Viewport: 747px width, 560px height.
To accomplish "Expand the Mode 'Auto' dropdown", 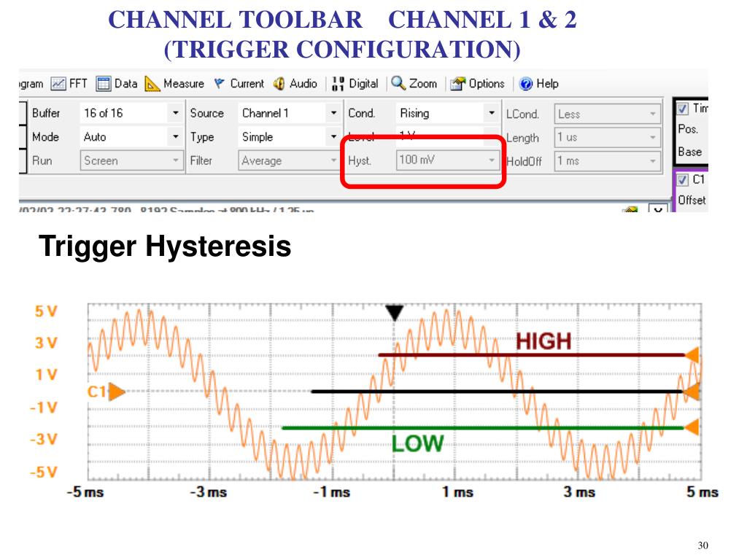I will tap(176, 137).
